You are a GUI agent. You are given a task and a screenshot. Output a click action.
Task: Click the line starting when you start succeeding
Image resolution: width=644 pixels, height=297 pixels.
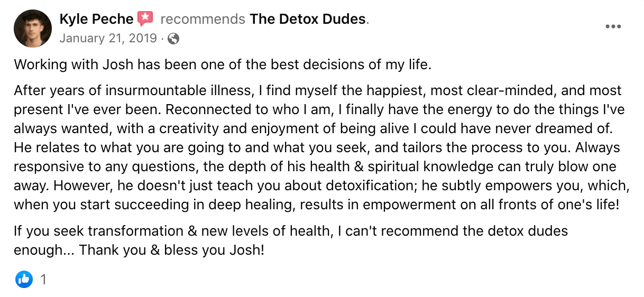pyautogui.click(x=316, y=205)
